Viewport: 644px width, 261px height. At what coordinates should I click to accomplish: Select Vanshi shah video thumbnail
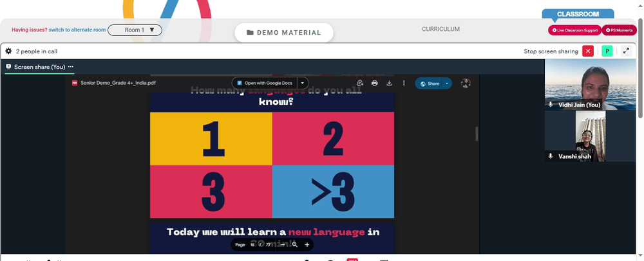click(x=590, y=136)
